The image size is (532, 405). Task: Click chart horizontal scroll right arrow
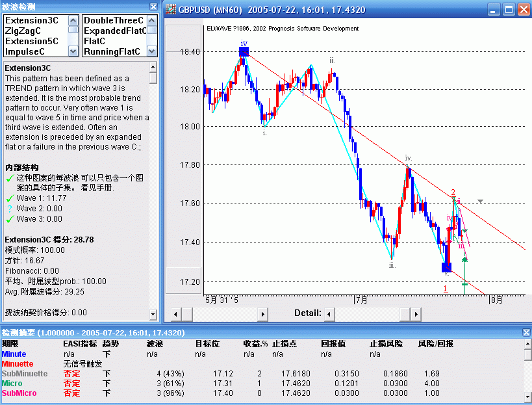262,314
